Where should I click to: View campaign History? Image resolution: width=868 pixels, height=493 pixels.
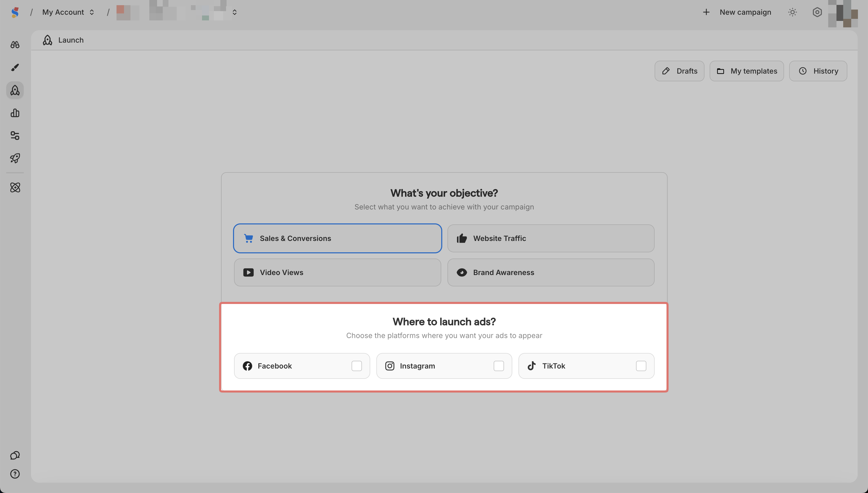[x=818, y=71]
